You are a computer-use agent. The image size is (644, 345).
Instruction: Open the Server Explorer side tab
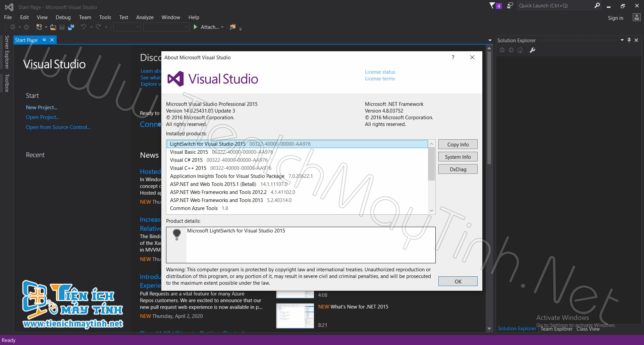click(7, 52)
